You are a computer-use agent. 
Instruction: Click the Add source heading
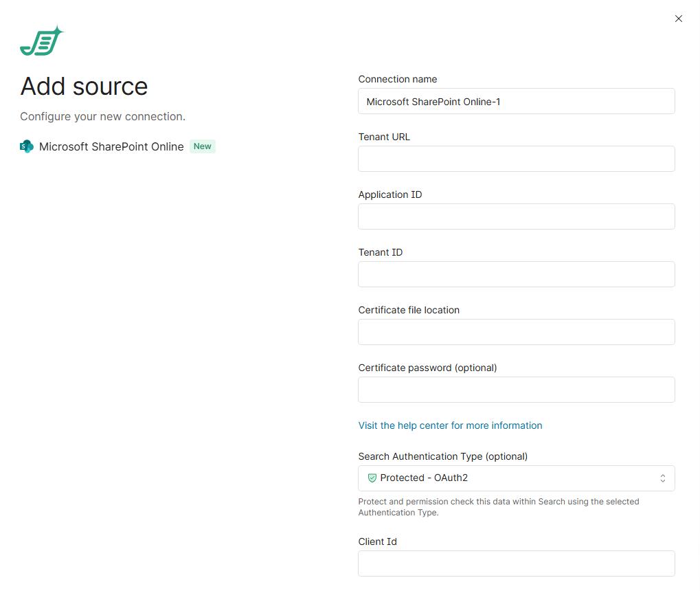click(84, 87)
